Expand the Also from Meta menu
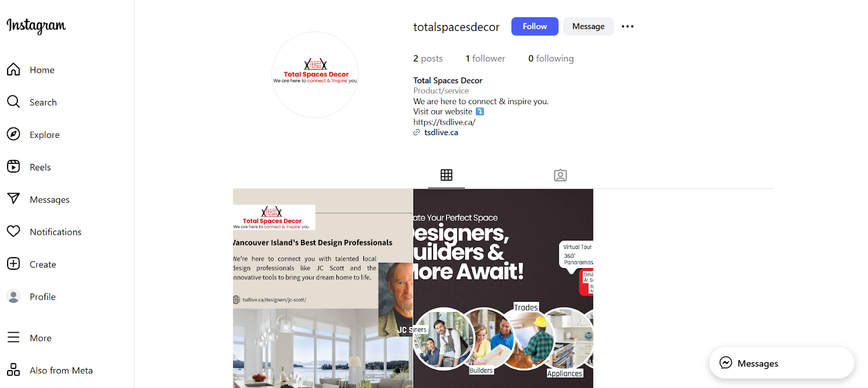Viewport: 868px width, 388px height. [x=14, y=370]
